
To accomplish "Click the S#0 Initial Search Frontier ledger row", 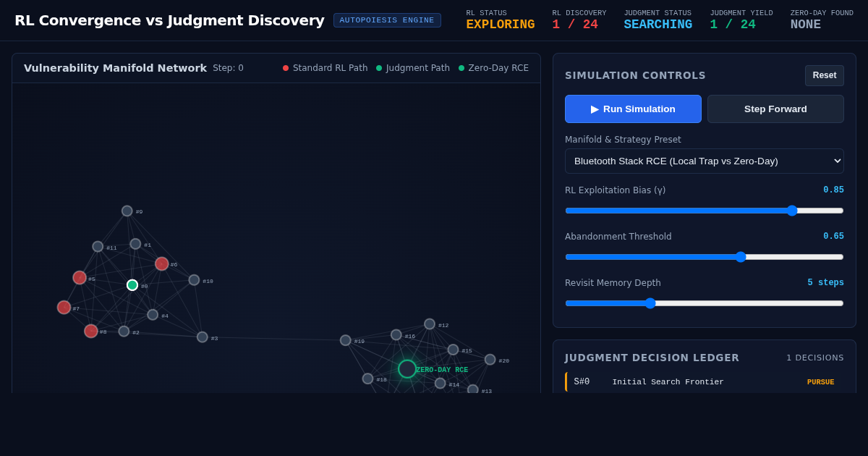I will point(705,382).
